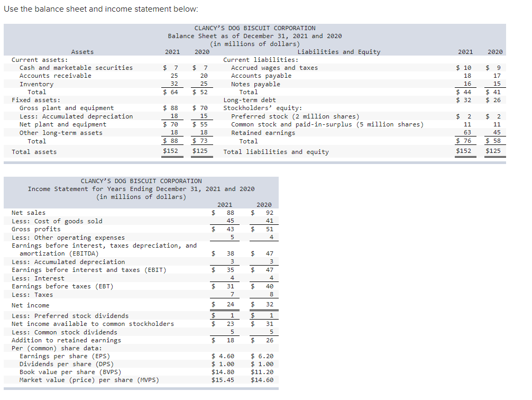This screenshot has width=532, height=400.
Task: Click 'Net income available to common stockholders' label
Action: click(93, 324)
